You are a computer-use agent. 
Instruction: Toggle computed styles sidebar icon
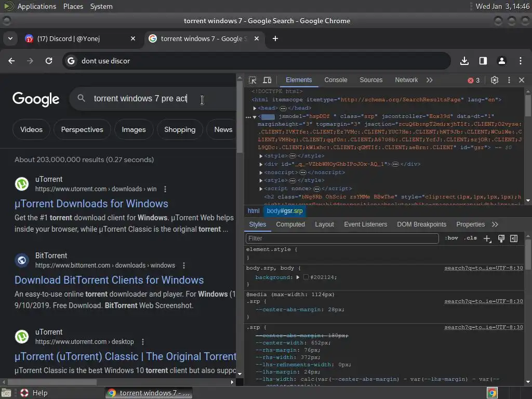pos(514,238)
